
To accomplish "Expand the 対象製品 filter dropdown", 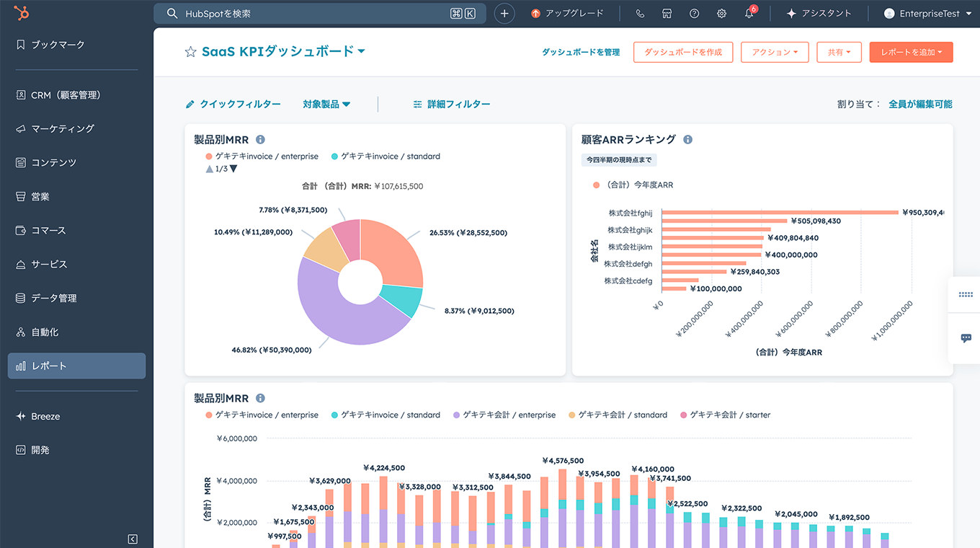I will (326, 105).
